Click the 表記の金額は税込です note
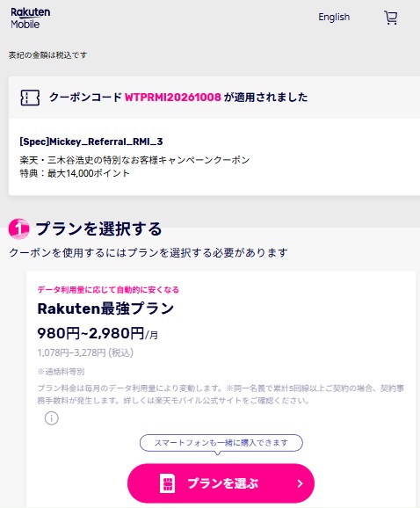This screenshot has height=508, width=420. click(47, 55)
